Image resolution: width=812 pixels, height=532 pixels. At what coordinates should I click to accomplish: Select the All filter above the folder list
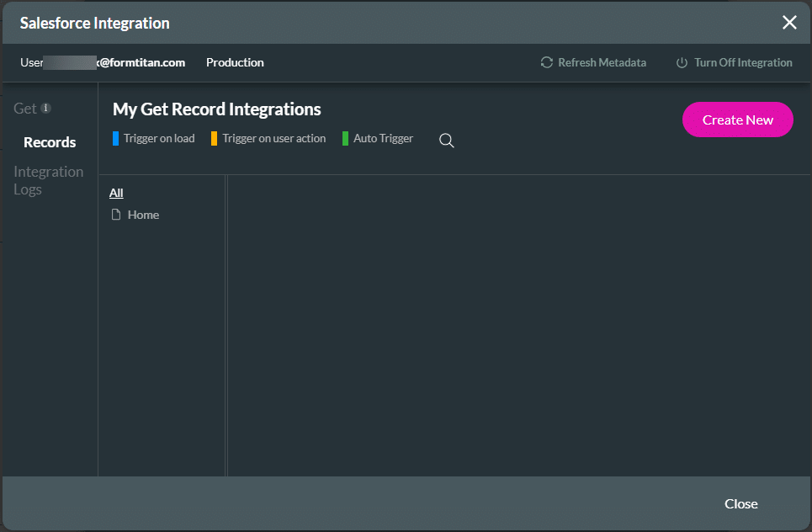coord(115,193)
